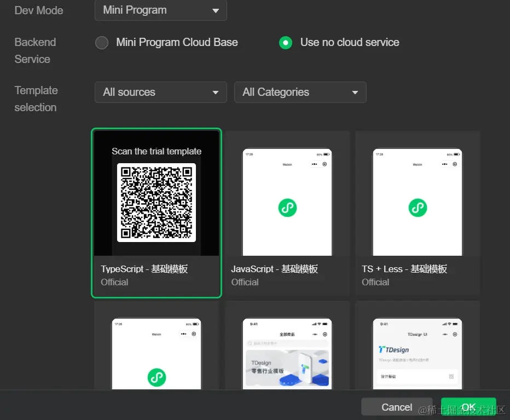Click the green logo in bottom-left template preview
This screenshot has width=510, height=420.
click(x=157, y=377)
